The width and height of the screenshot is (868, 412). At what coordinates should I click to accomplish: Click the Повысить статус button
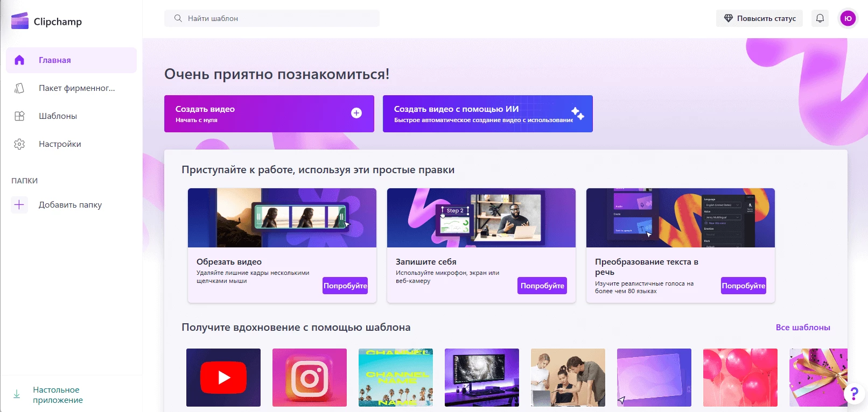click(759, 18)
